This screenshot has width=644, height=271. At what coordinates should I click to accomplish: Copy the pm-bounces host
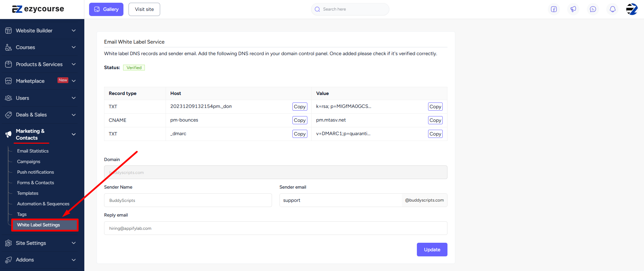click(300, 120)
